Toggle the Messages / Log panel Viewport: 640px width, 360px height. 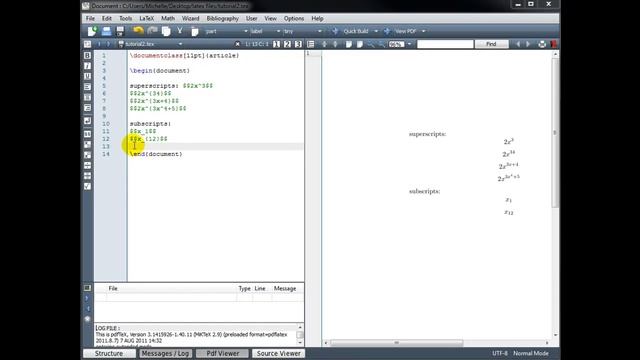(165, 353)
